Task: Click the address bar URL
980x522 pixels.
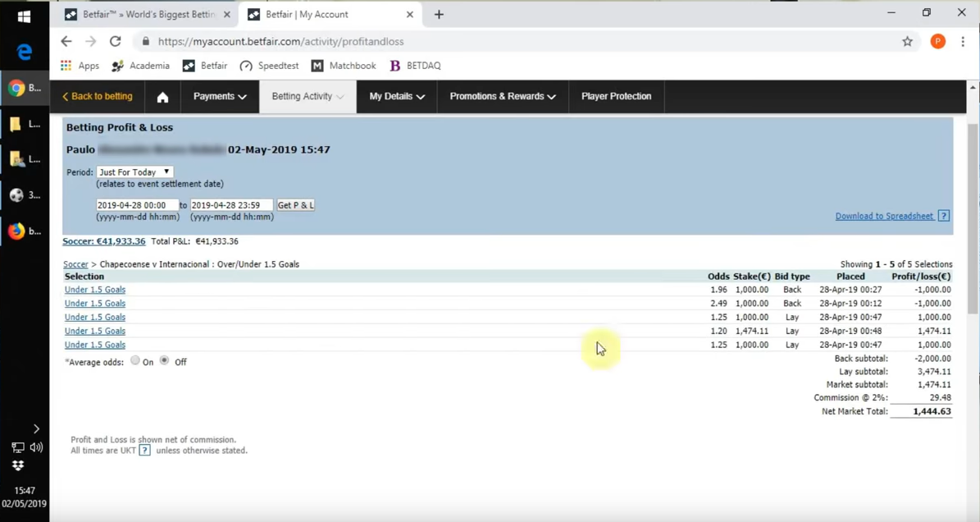Action: tap(280, 41)
